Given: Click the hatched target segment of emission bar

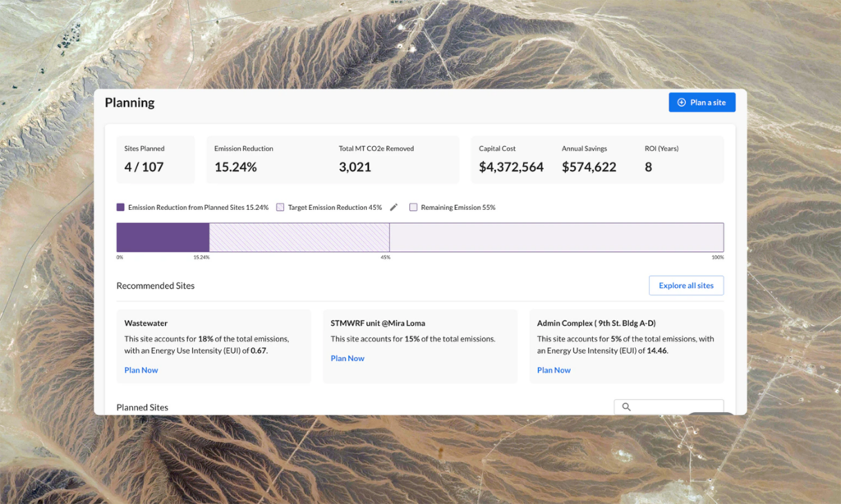Looking at the screenshot, I should point(299,237).
